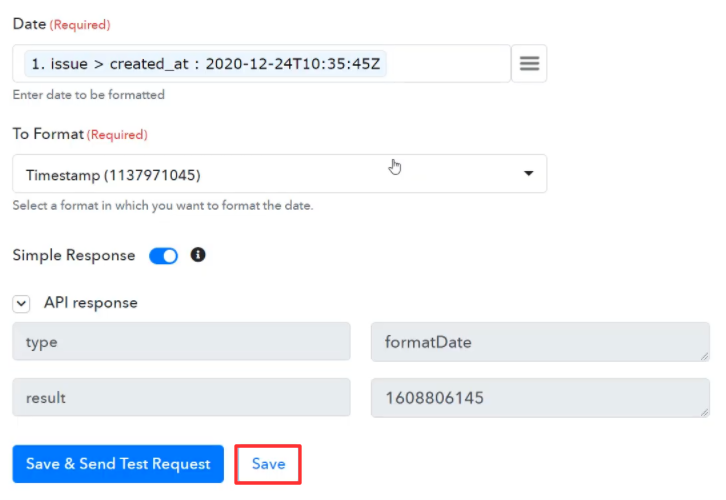Grab the formatDate textarea resize handle
Viewport: 726px width, 500px height.
[704, 356]
